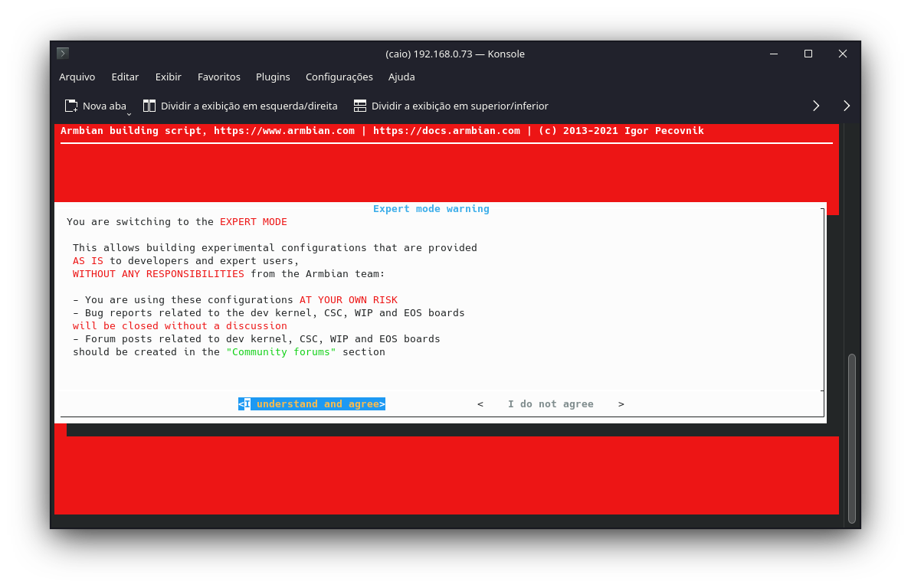
Task: Expand the rightmost toolbar overflow chevron
Action: click(x=846, y=106)
